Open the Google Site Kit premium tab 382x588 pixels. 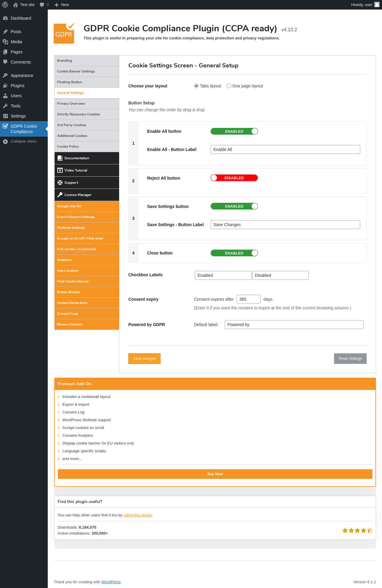pyautogui.click(x=87, y=206)
